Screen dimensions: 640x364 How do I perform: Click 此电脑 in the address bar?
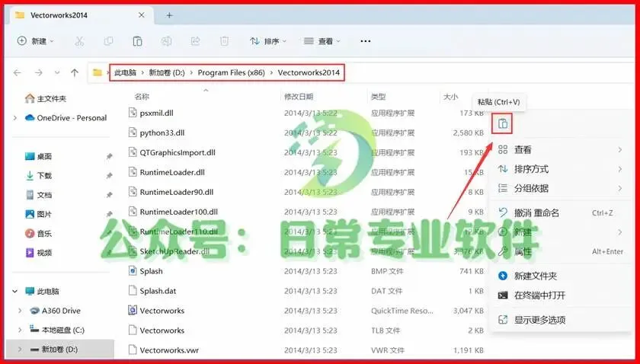125,72
